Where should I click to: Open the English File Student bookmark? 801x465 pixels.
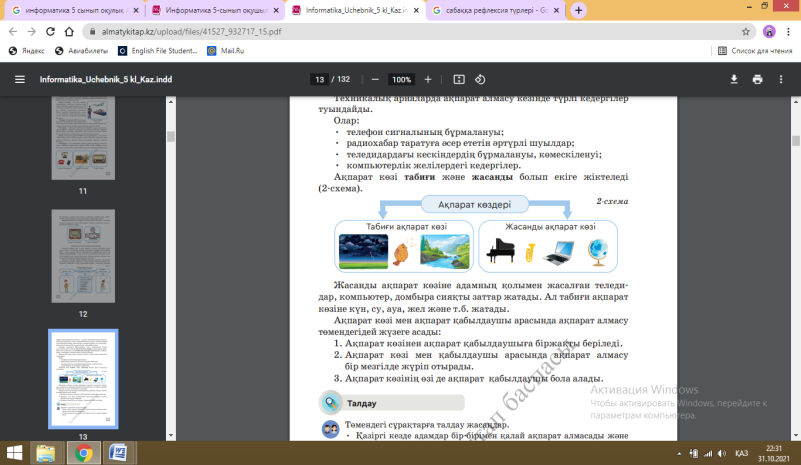(x=157, y=51)
